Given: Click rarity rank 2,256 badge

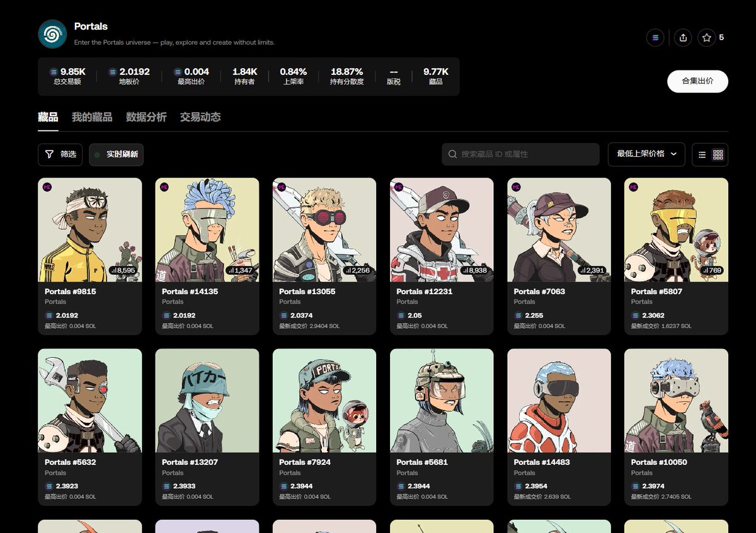Looking at the screenshot, I should click(x=357, y=270).
